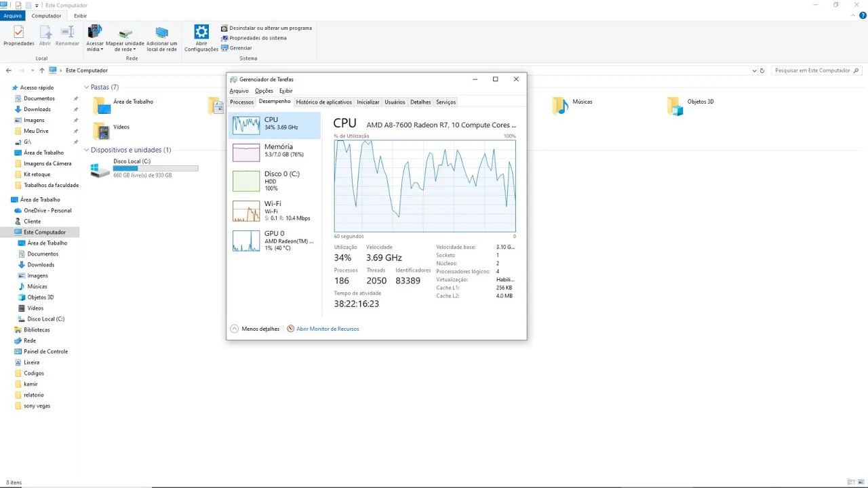This screenshot has height=488, width=868.
Task: Collapse the Dispositivos e unidades (1) group
Action: point(86,150)
